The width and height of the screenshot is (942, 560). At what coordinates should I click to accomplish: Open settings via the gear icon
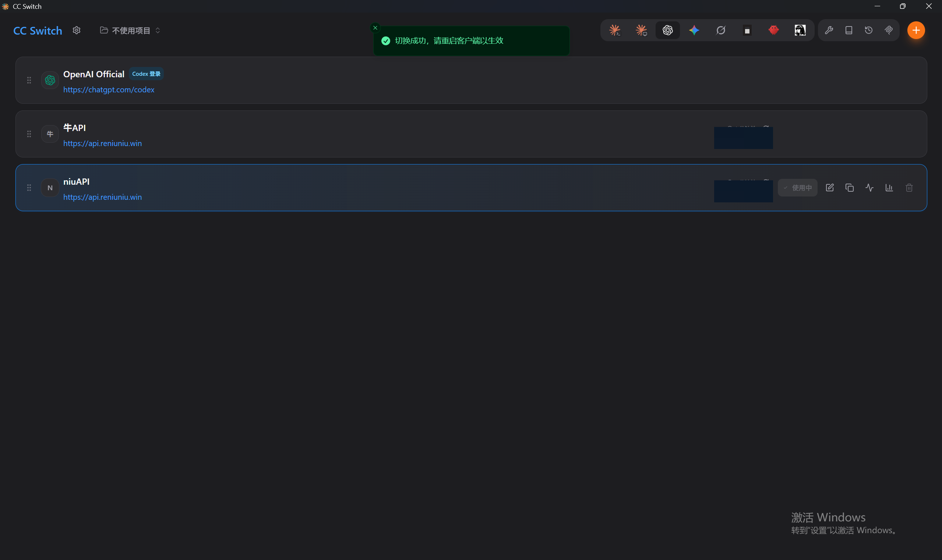click(77, 30)
